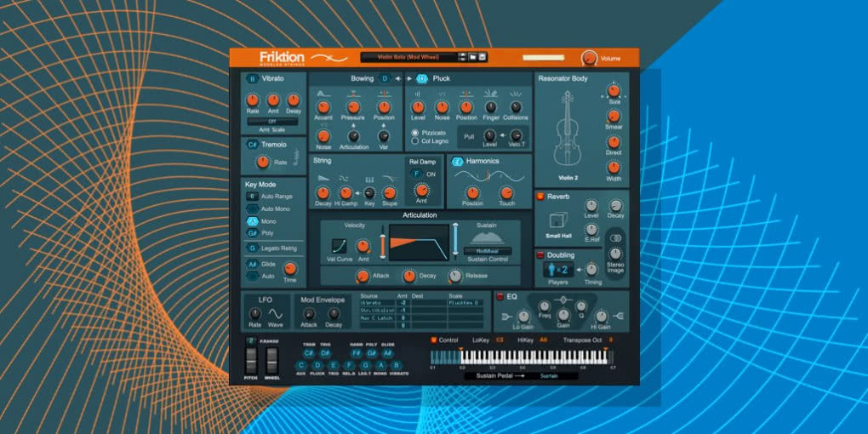The width and height of the screenshot is (868, 434).
Task: Open the Sustain Control ModWheel dropdown
Action: [x=488, y=251]
